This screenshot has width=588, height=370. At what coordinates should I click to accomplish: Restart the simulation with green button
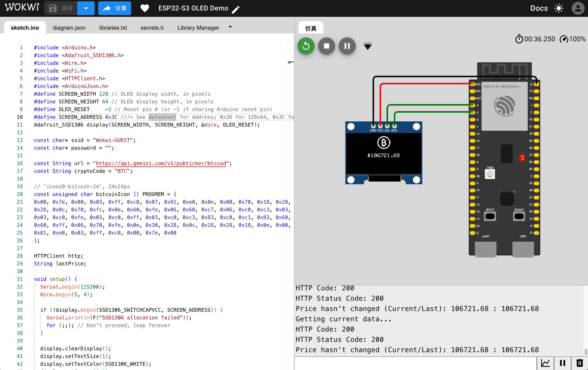[306, 46]
